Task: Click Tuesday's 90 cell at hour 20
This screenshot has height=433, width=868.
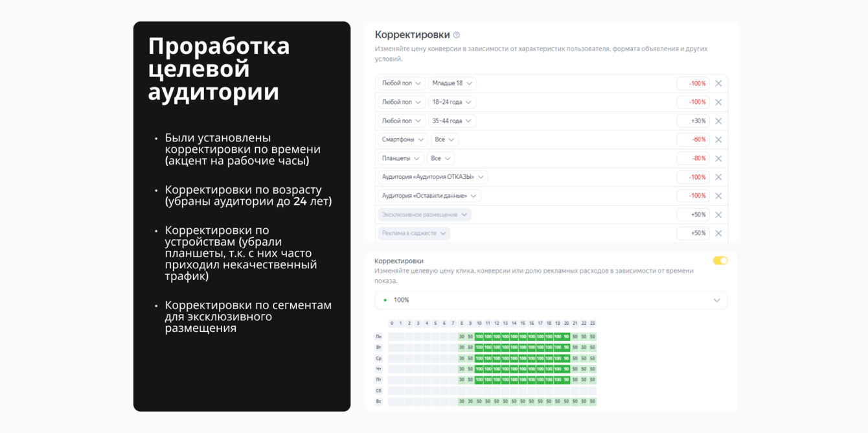Action: tap(566, 347)
